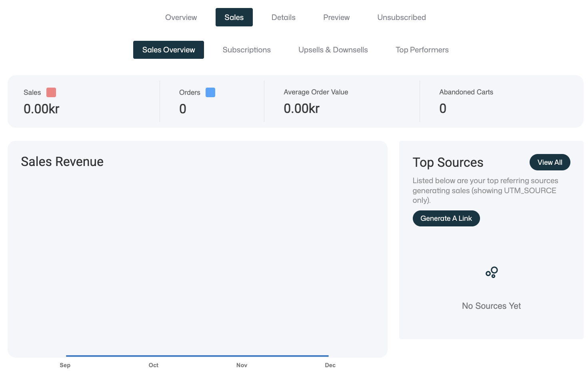
Task: Open the Overview tab
Action: [x=181, y=17]
